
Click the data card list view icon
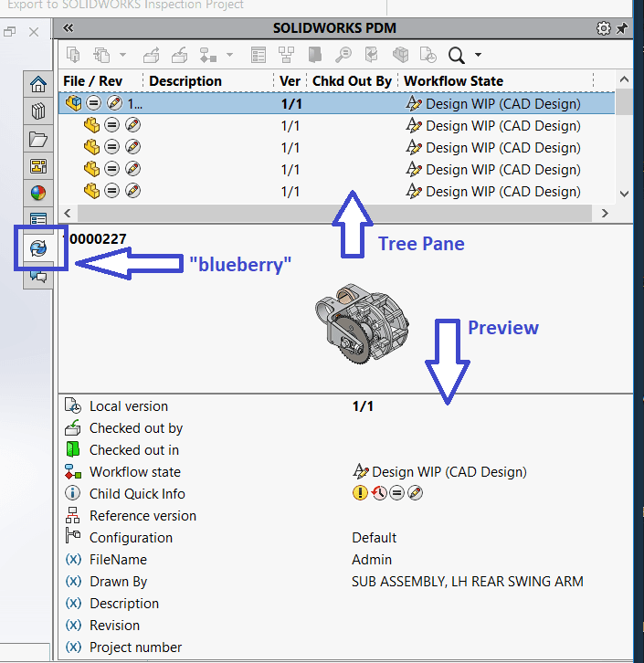[x=258, y=55]
